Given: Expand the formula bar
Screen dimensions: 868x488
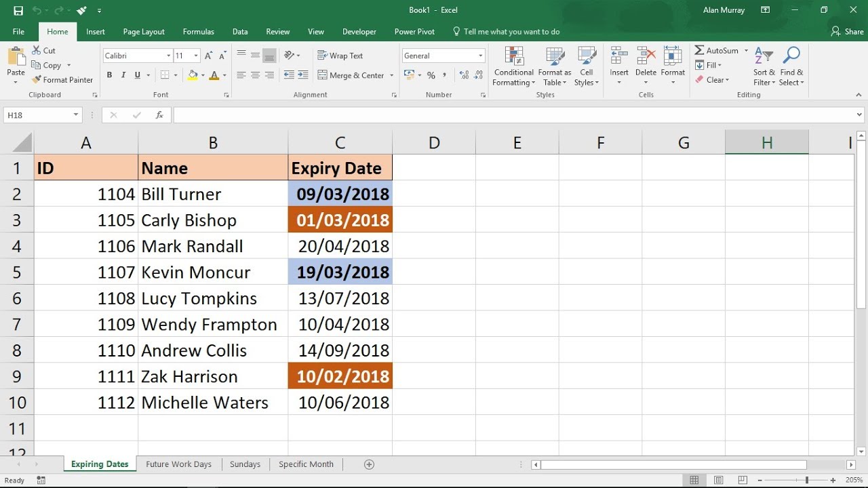Looking at the screenshot, I should (859, 115).
